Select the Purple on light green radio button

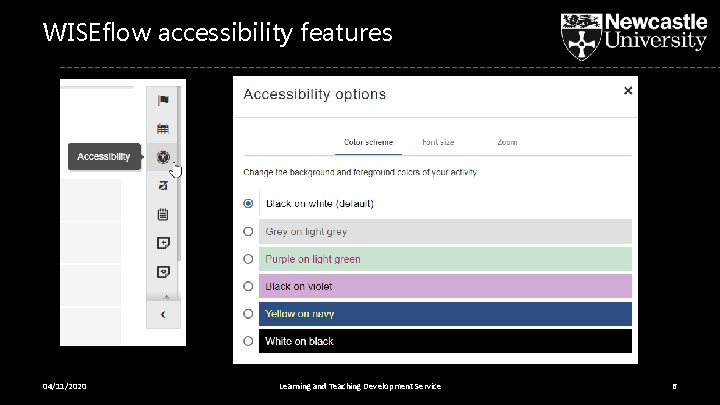click(x=248, y=259)
